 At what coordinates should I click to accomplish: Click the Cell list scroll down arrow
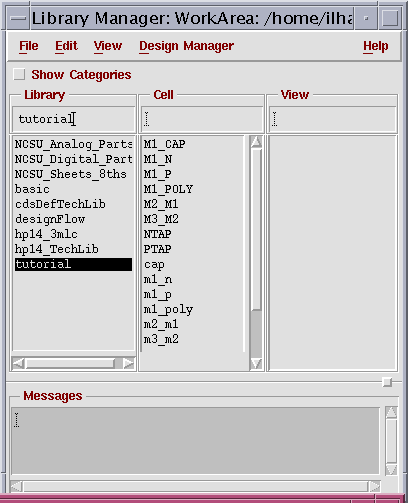pos(256,363)
